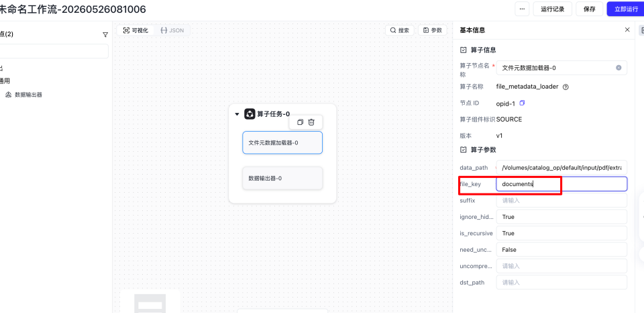The height and width of the screenshot is (313, 644).
Task: Copy node ID opid-1 with the copy icon
Action: 522,103
